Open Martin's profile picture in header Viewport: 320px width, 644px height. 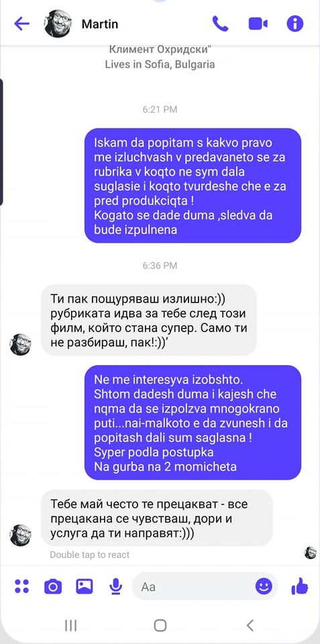click(58, 24)
